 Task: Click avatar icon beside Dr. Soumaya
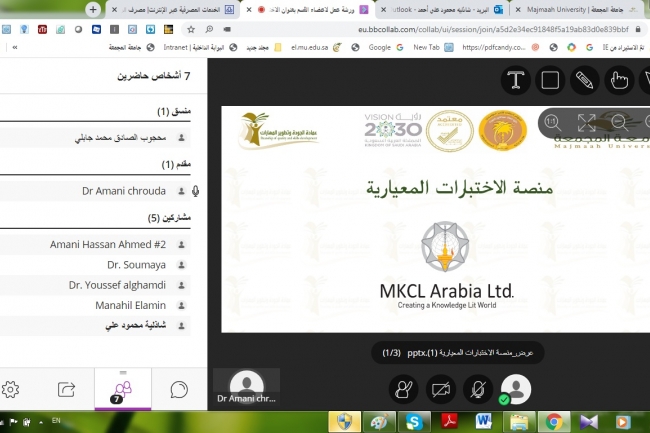click(181, 265)
